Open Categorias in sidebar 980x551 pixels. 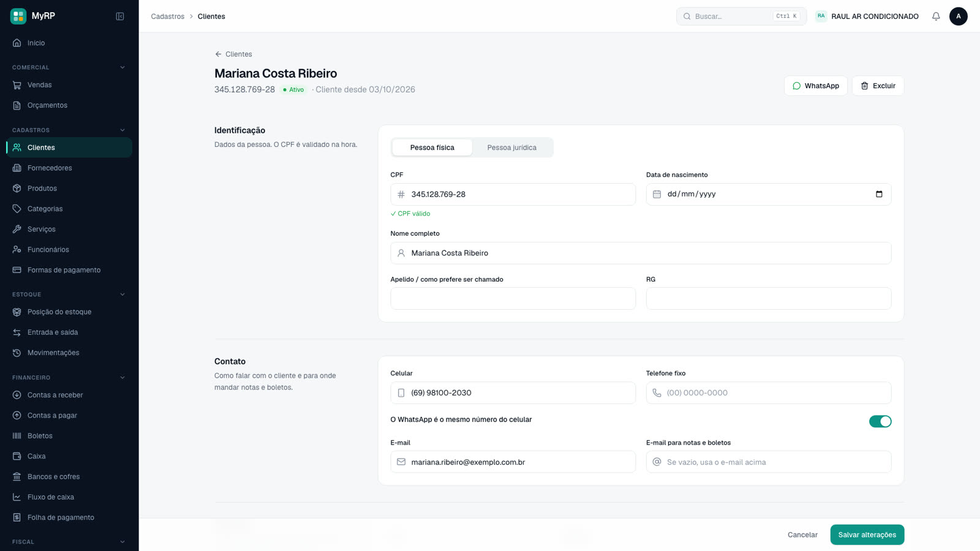69,209
